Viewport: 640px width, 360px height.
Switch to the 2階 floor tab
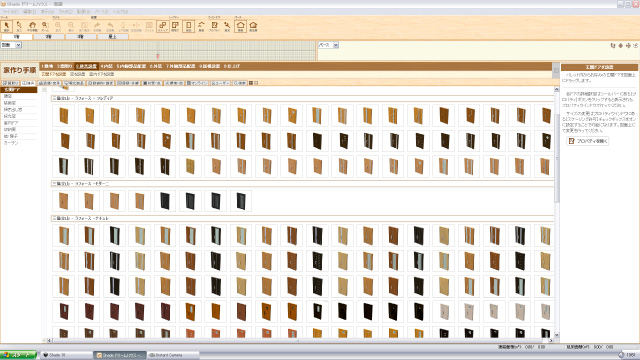49,37
